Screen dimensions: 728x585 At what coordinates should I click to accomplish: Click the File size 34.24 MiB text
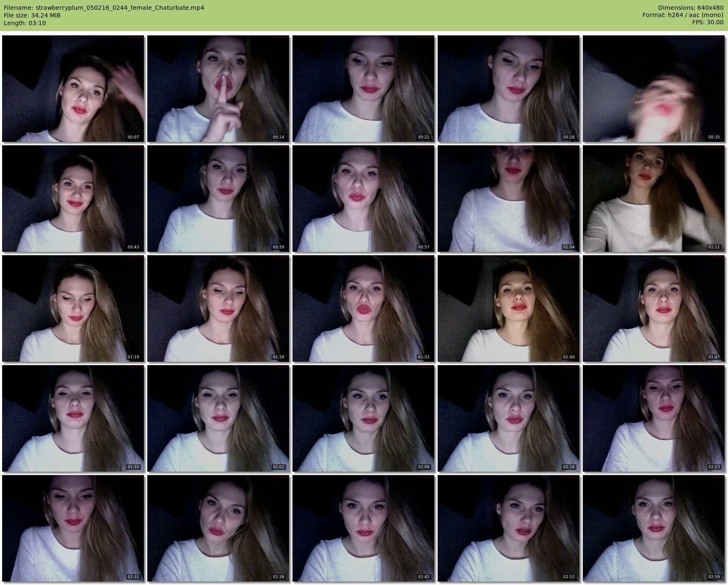click(x=32, y=15)
